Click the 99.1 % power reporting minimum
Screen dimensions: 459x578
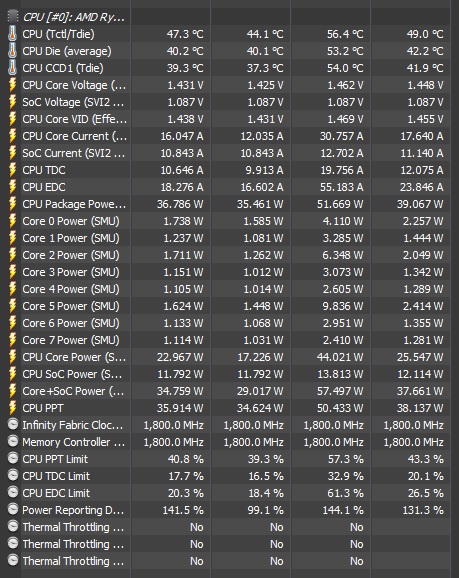tap(265, 510)
